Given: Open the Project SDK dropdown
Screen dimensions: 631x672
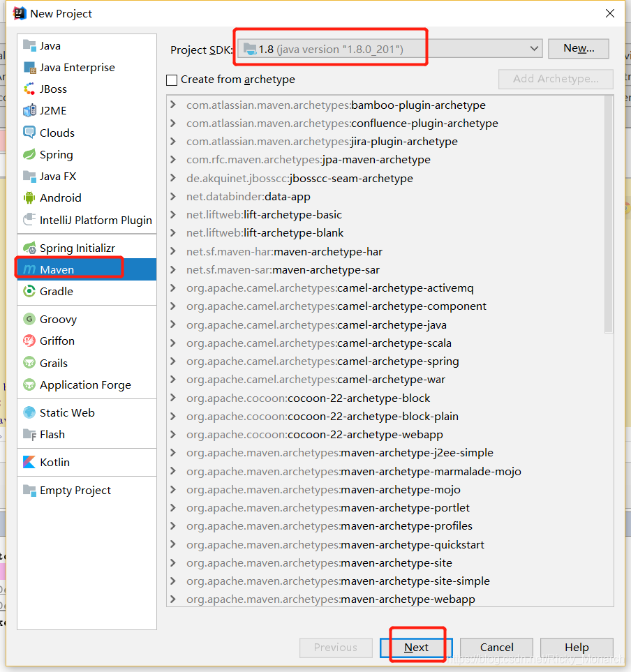Looking at the screenshot, I should [x=534, y=48].
